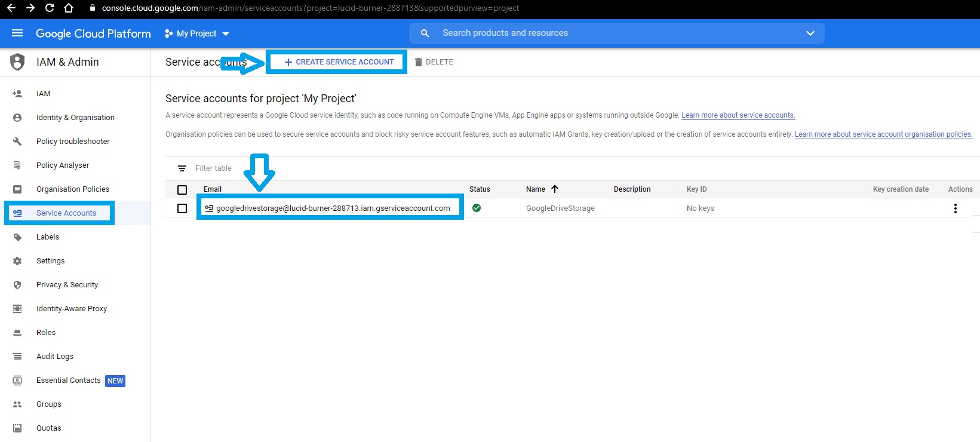Viewport: 980px width, 442px height.
Task: Click the browser forward arrow
Action: pyautogui.click(x=30, y=8)
